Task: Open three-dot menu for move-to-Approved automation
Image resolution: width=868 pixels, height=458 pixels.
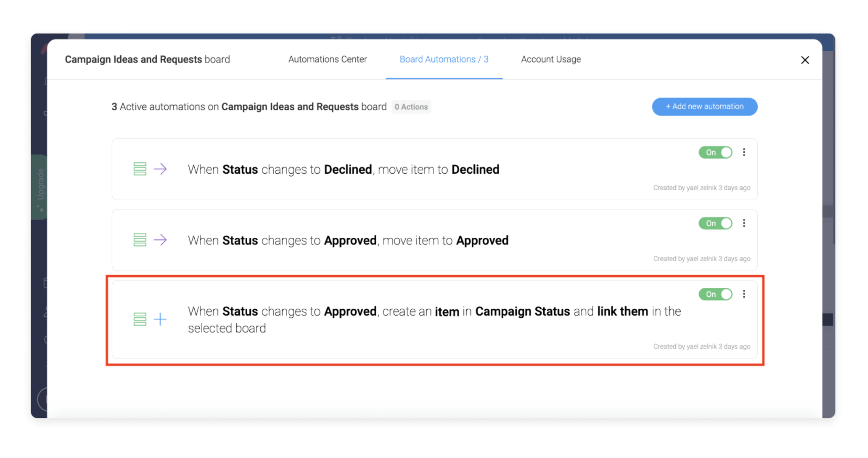Action: [x=744, y=223]
